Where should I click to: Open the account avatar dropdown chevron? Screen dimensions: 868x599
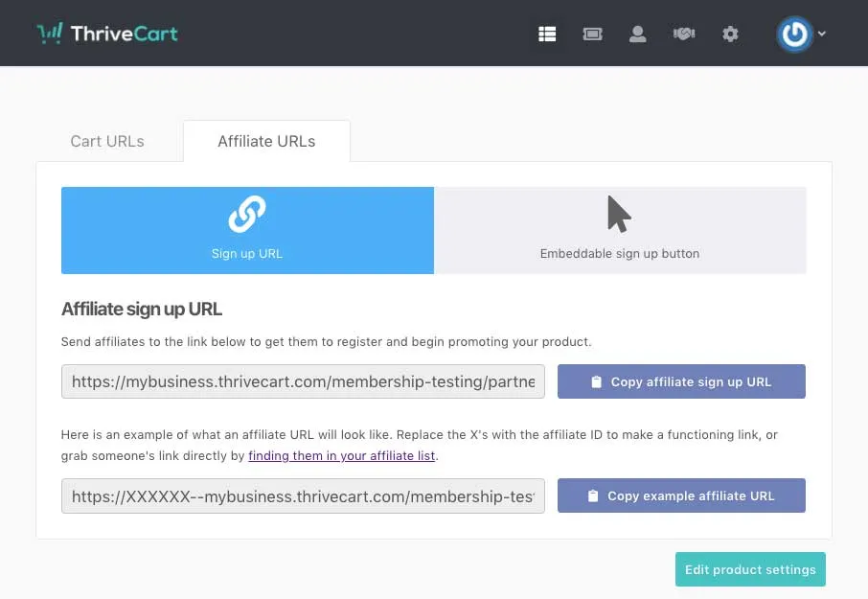point(824,34)
